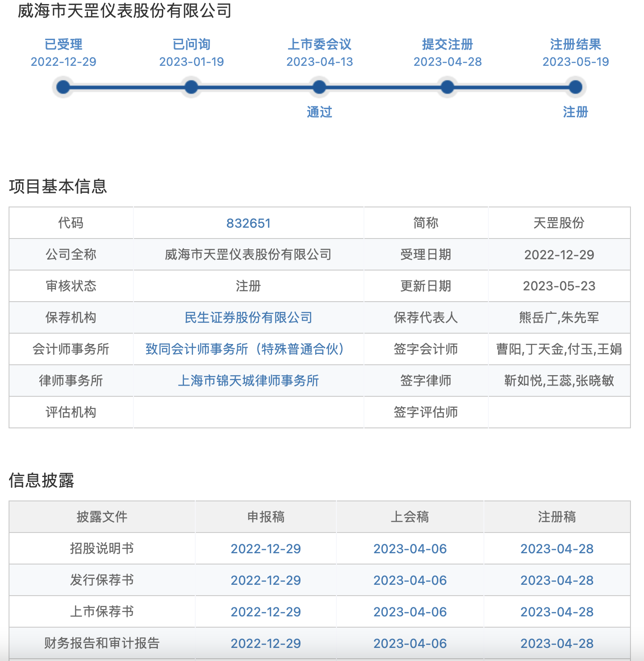
Task: Open 上市保荐书 上会稿 dated 2023-04-06
Action: 410,612
